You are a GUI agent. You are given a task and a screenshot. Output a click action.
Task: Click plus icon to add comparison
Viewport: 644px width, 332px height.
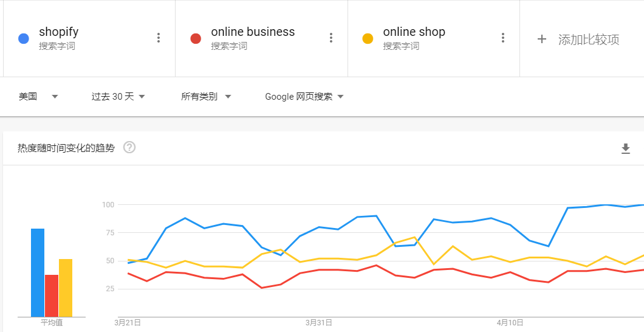(x=542, y=39)
